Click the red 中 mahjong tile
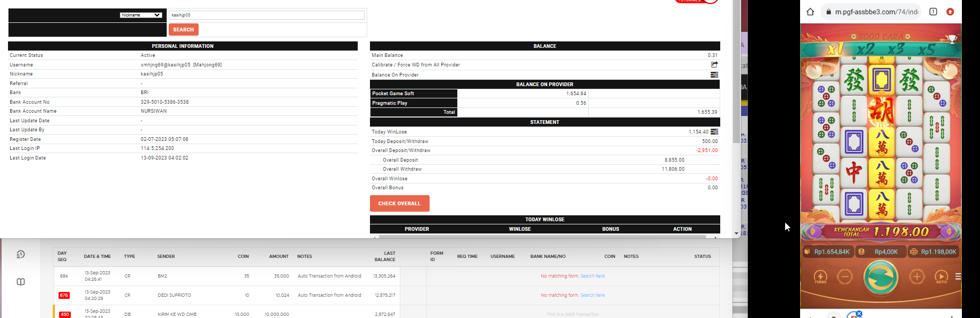The image size is (980, 318). coord(854,173)
